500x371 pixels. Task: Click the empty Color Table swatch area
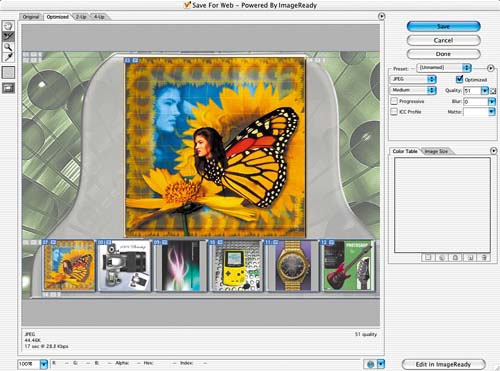point(442,205)
